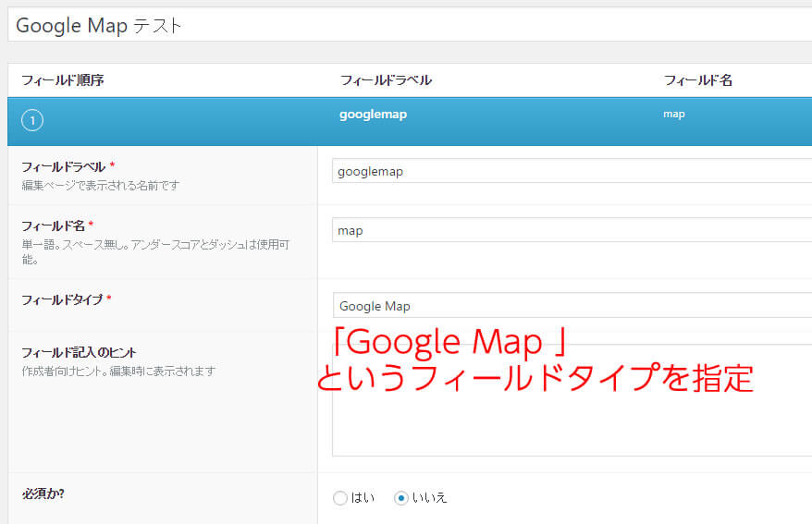Select the いいえ radio button

(x=401, y=498)
